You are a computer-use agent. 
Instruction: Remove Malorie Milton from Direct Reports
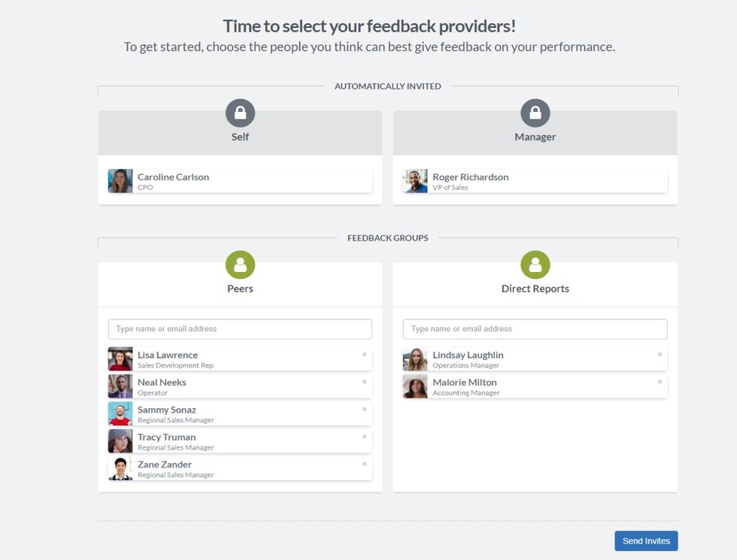[x=660, y=382]
